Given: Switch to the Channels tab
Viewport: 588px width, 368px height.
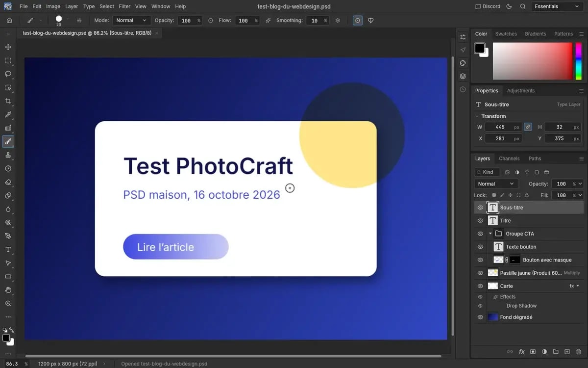Looking at the screenshot, I should tap(509, 158).
